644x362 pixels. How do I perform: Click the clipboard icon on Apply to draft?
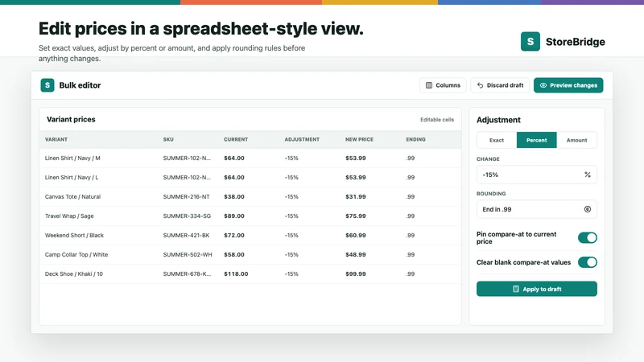(x=516, y=289)
